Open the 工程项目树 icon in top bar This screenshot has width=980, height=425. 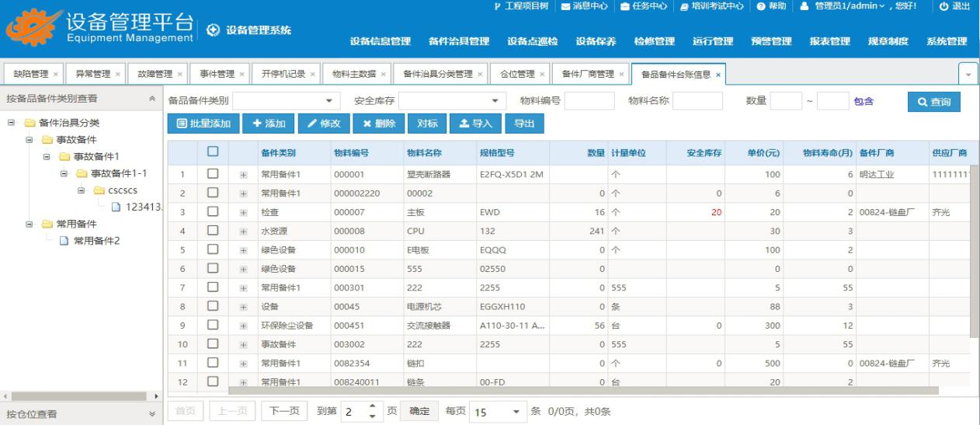click(x=497, y=7)
